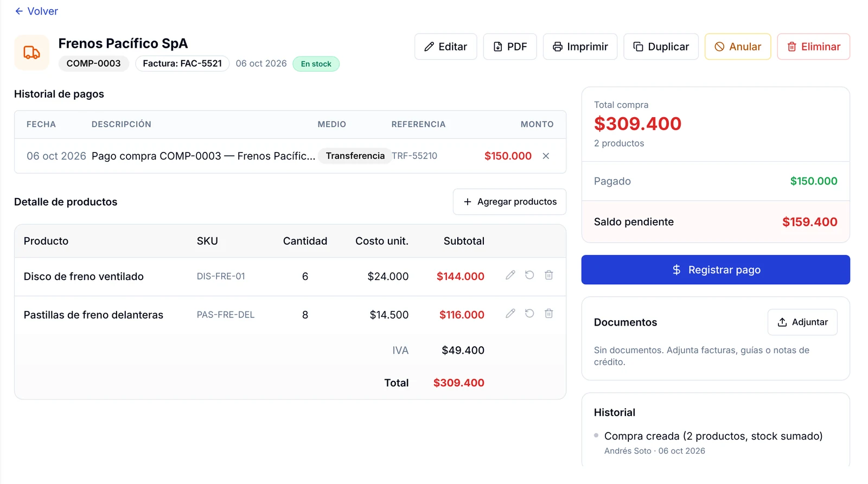Export the purchase as PDF
Screen dimensions: 868x484
[x=510, y=47]
